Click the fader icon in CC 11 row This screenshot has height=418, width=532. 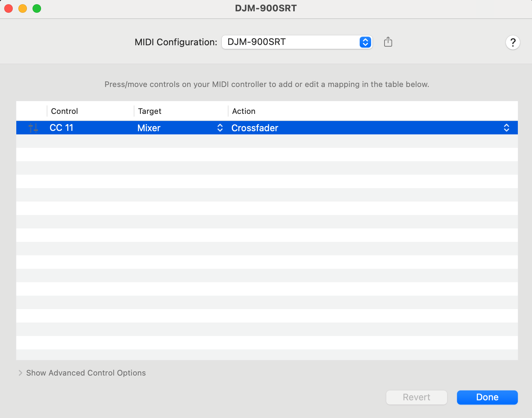[33, 128]
